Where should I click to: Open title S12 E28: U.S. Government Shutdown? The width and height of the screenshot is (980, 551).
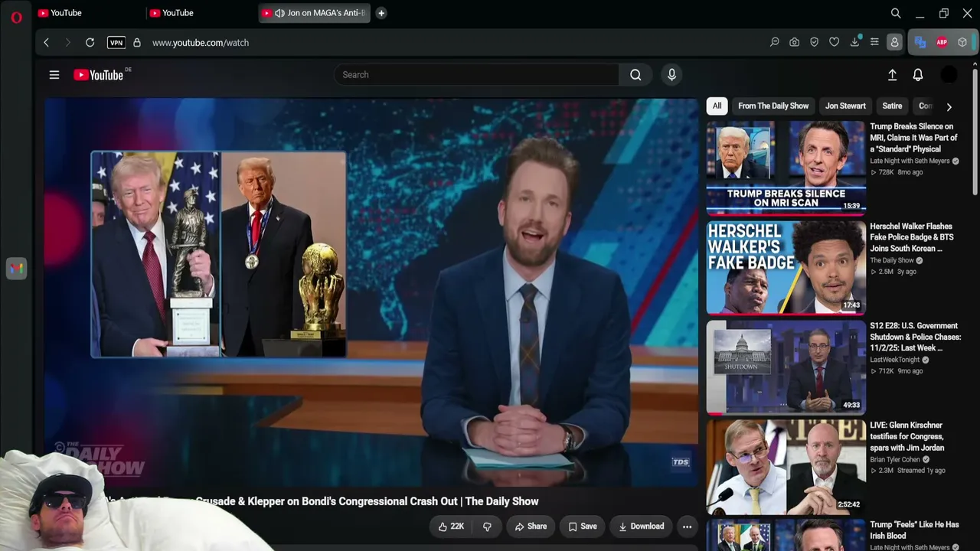pyautogui.click(x=916, y=337)
